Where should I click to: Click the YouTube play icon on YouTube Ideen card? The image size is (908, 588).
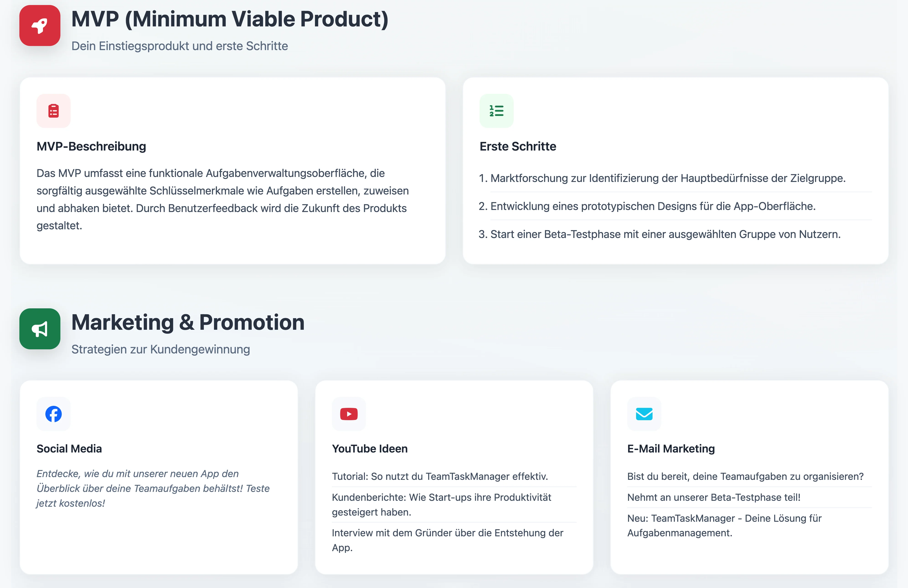click(x=348, y=414)
